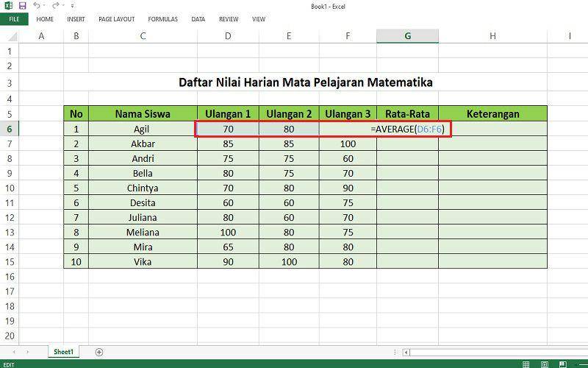The width and height of the screenshot is (588, 368).
Task: Click the 'Ulangan 2' header cell
Action: (x=289, y=114)
